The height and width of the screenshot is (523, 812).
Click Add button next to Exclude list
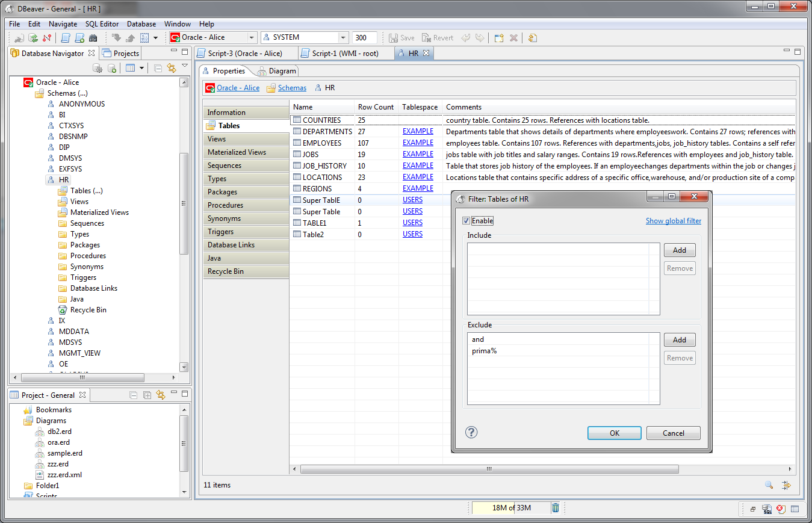(x=679, y=340)
